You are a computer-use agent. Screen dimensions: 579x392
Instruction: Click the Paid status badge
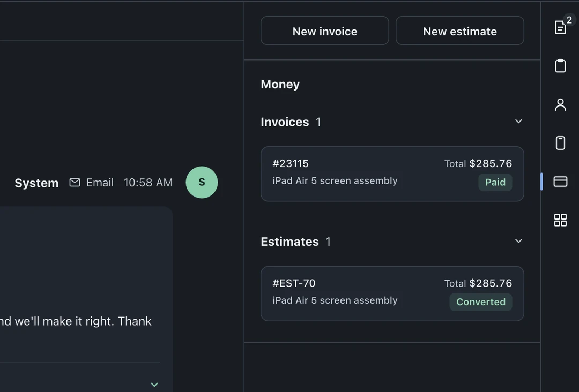tap(495, 182)
